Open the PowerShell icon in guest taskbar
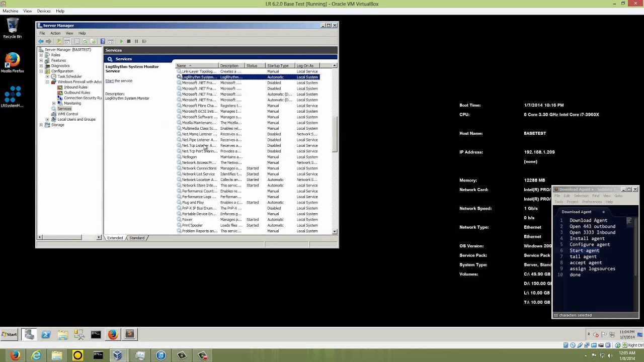 pyautogui.click(x=46, y=334)
